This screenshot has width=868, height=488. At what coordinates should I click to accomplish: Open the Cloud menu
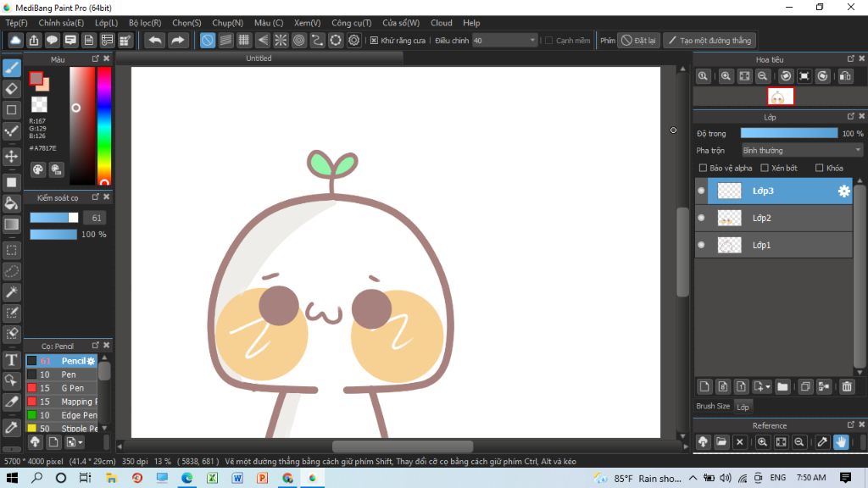(x=441, y=23)
